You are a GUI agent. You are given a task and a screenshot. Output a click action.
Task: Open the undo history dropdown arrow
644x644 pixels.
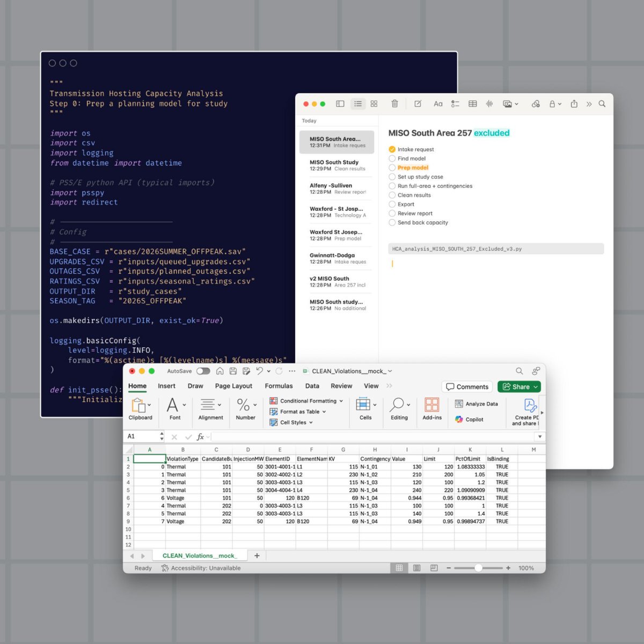tap(269, 371)
